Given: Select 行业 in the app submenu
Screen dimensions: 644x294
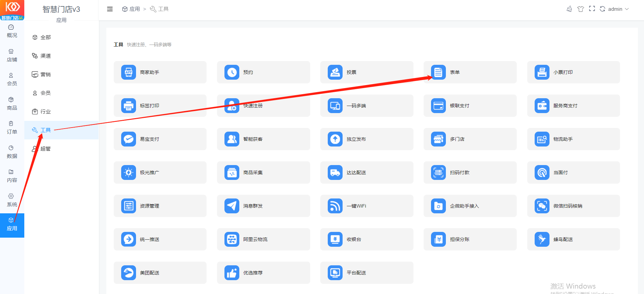Looking at the screenshot, I should pos(61,112).
